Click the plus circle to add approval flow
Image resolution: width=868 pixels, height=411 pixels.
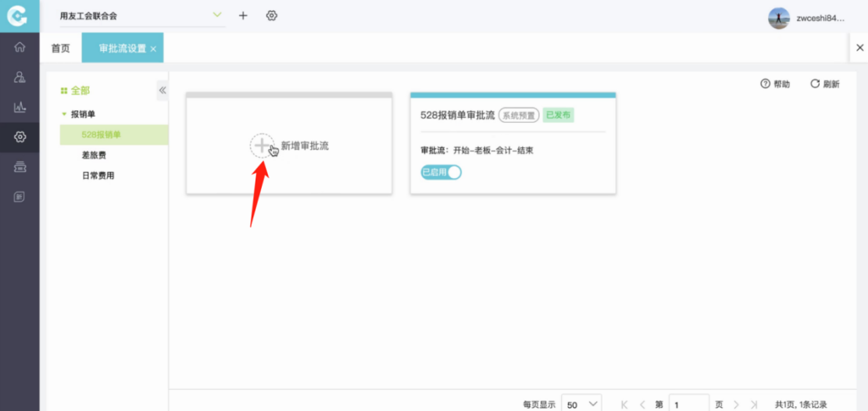pos(262,145)
